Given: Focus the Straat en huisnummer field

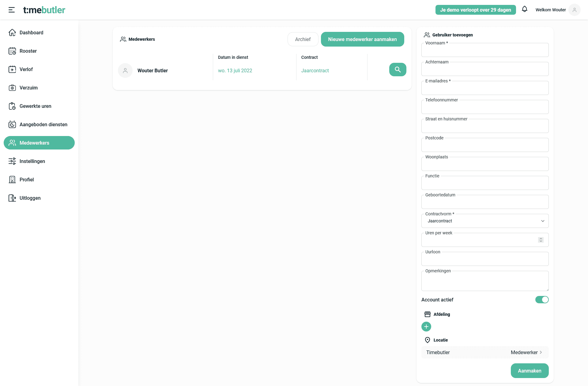Looking at the screenshot, I should pos(485,126).
